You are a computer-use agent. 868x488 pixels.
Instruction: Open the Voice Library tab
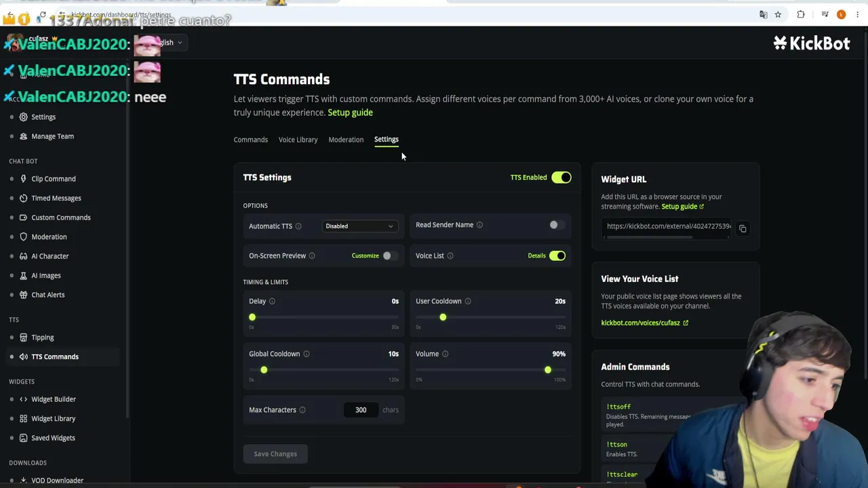coord(298,140)
